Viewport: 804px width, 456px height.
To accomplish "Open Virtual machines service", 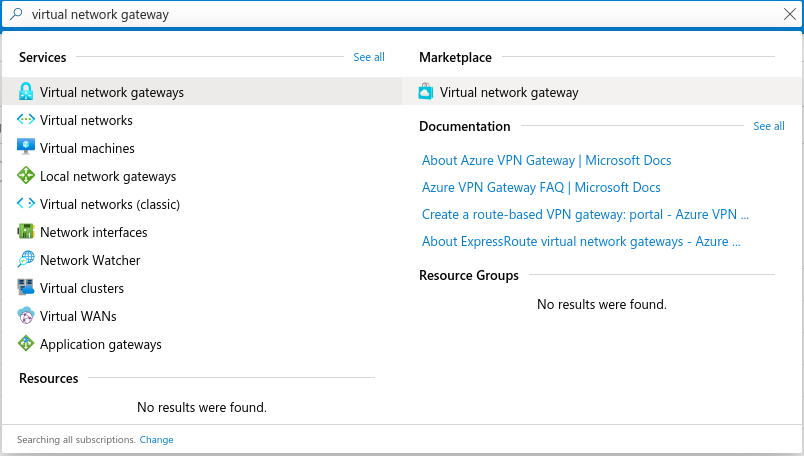I will (x=202, y=148).
